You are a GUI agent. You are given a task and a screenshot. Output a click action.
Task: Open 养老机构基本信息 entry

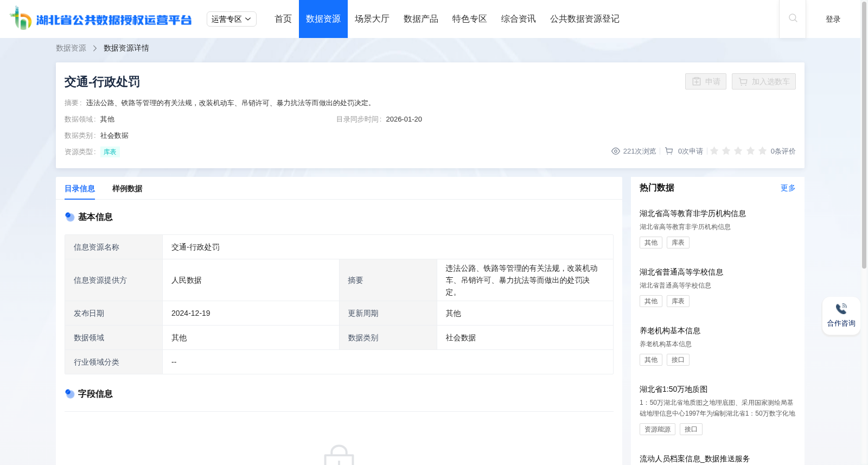tap(670, 331)
